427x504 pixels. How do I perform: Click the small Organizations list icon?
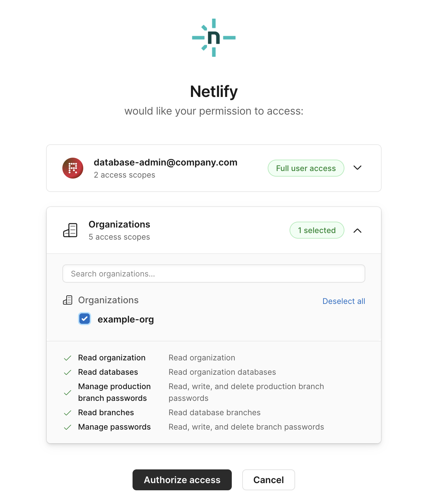[x=68, y=300]
